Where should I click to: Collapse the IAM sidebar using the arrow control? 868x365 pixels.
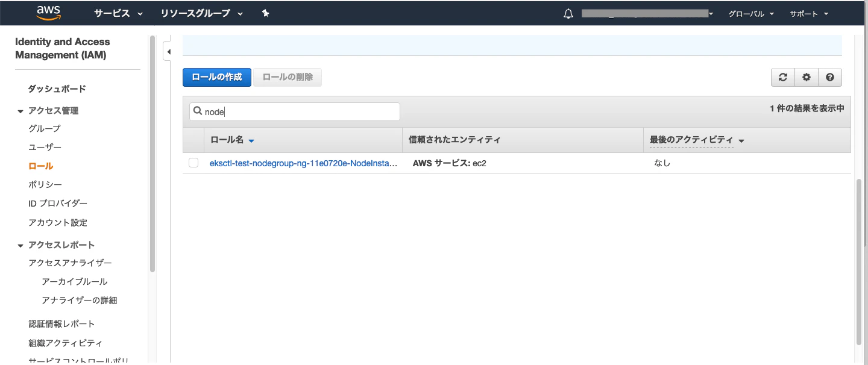click(169, 52)
